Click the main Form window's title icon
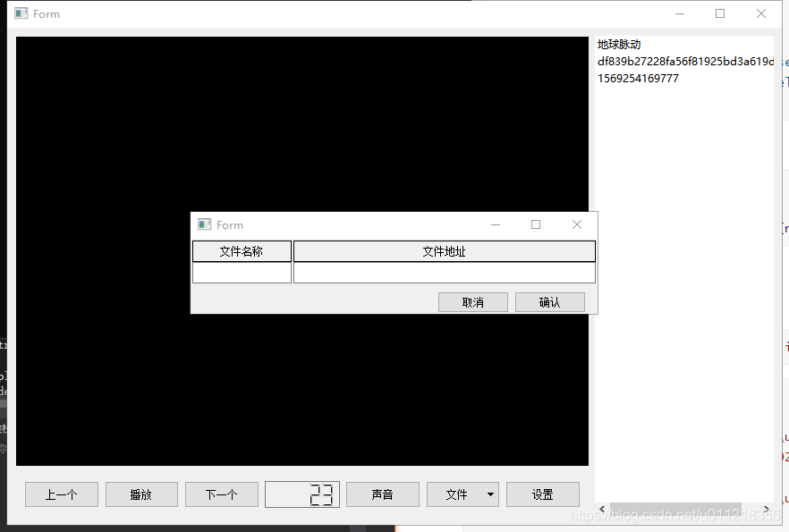This screenshot has width=789, height=532. click(21, 13)
